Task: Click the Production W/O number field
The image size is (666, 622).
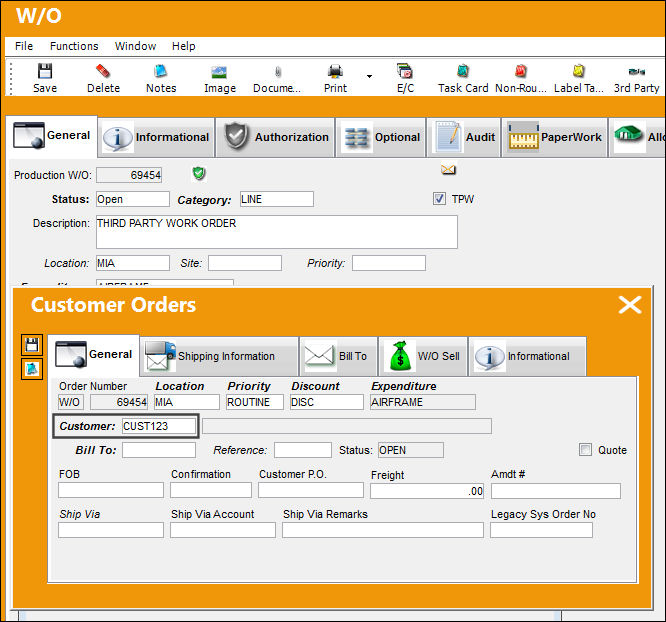Action: pyautogui.click(x=129, y=175)
